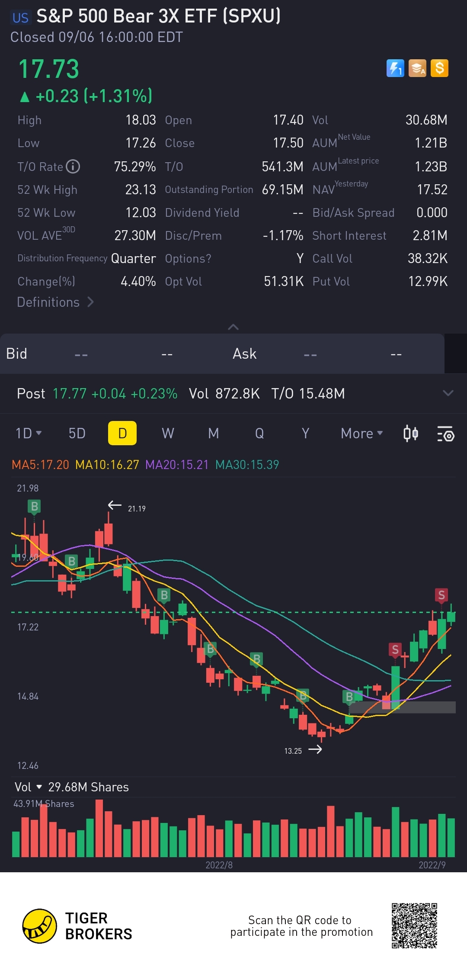Tap the orange stacked-coins icon
This screenshot has width=467, height=980.
point(417,68)
